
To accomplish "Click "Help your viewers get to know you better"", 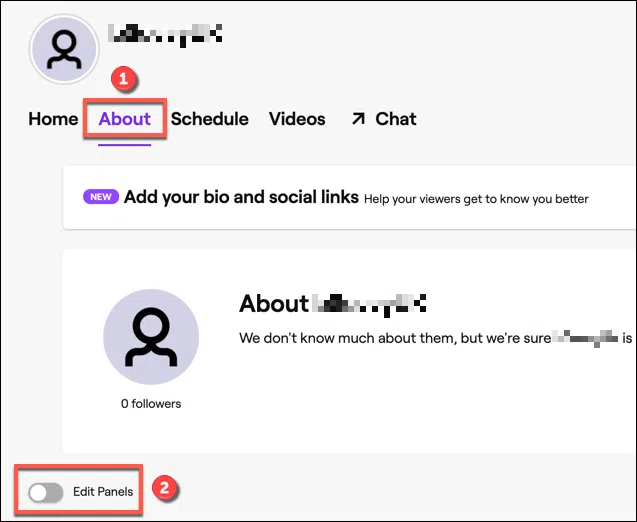I will coord(476,199).
